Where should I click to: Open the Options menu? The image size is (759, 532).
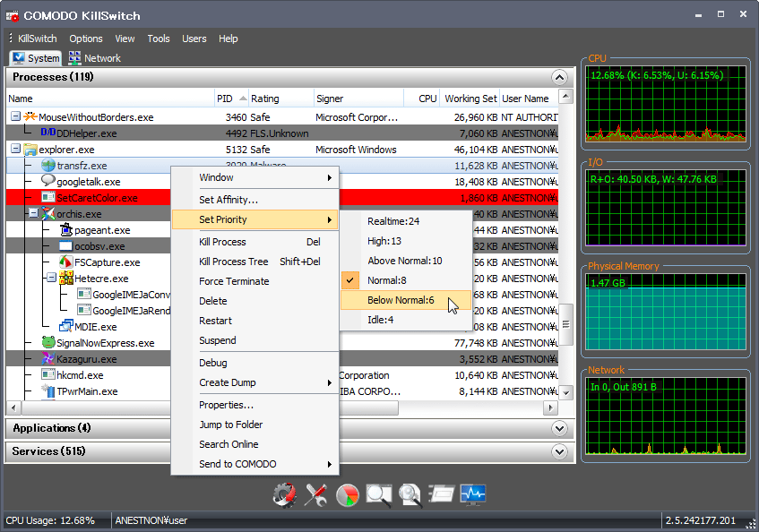click(86, 39)
